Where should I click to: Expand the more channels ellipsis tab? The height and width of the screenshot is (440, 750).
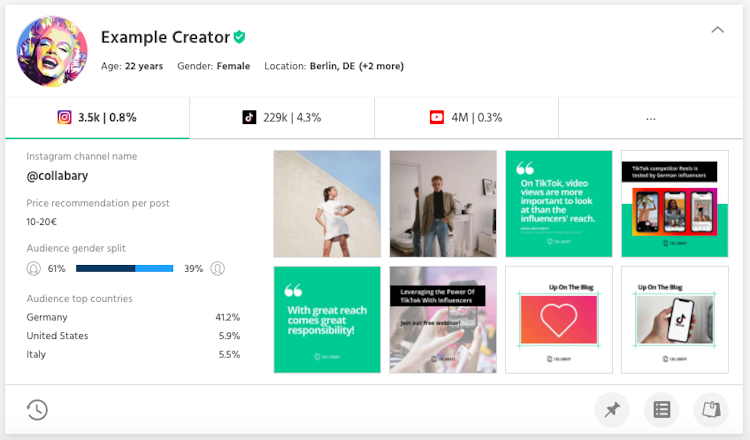(651, 118)
